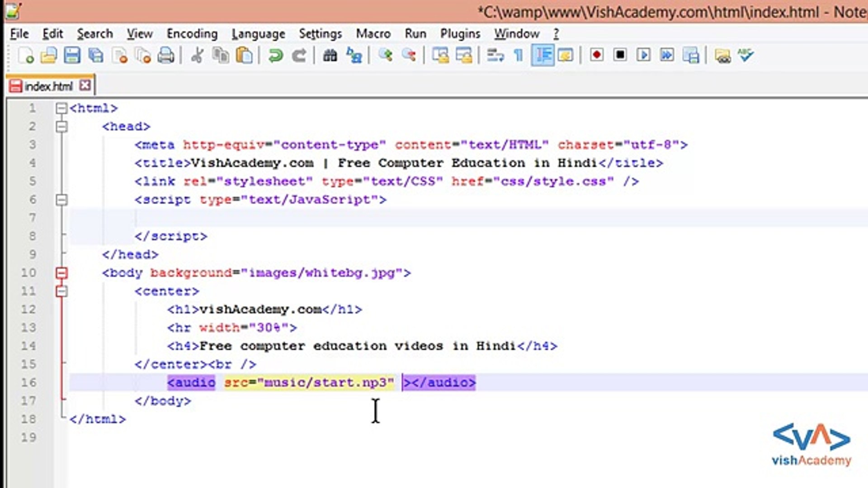868x488 pixels.
Task: Open Find with the binoculars icon
Action: click(x=330, y=56)
